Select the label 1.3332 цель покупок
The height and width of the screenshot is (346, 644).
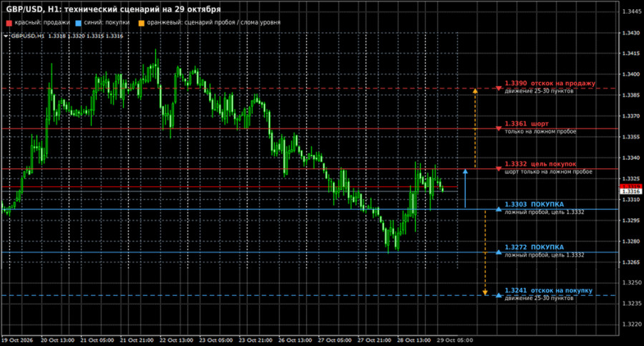(540, 164)
